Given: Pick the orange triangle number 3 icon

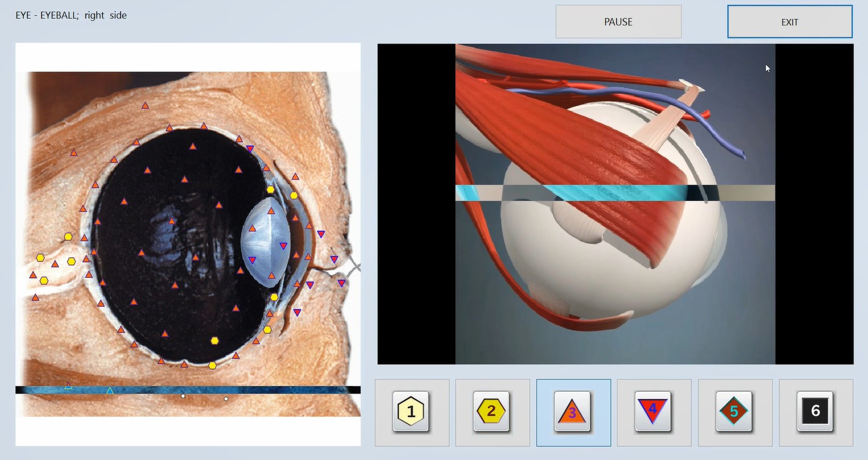Looking at the screenshot, I should [573, 412].
